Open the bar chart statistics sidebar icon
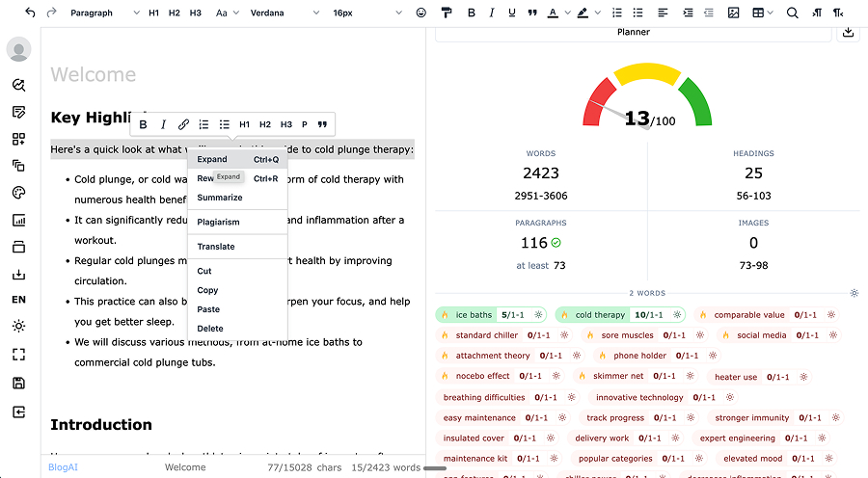This screenshot has height=478, width=868. [x=19, y=220]
